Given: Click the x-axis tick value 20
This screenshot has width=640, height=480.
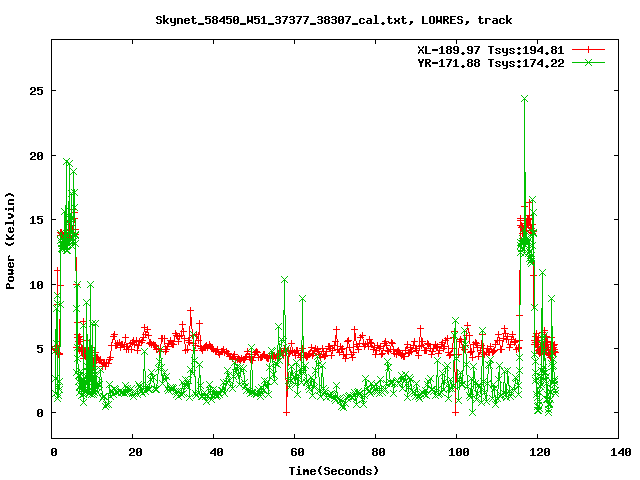Looking at the screenshot, I should pos(135,452).
